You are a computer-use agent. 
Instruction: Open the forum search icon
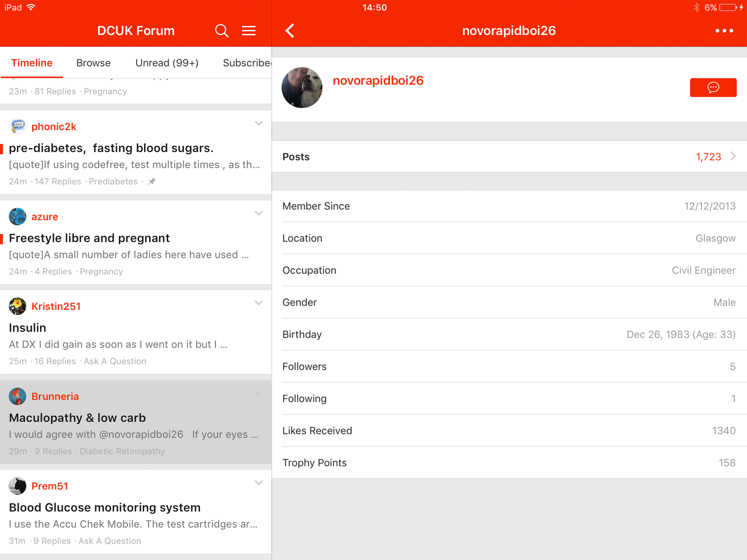tap(221, 31)
